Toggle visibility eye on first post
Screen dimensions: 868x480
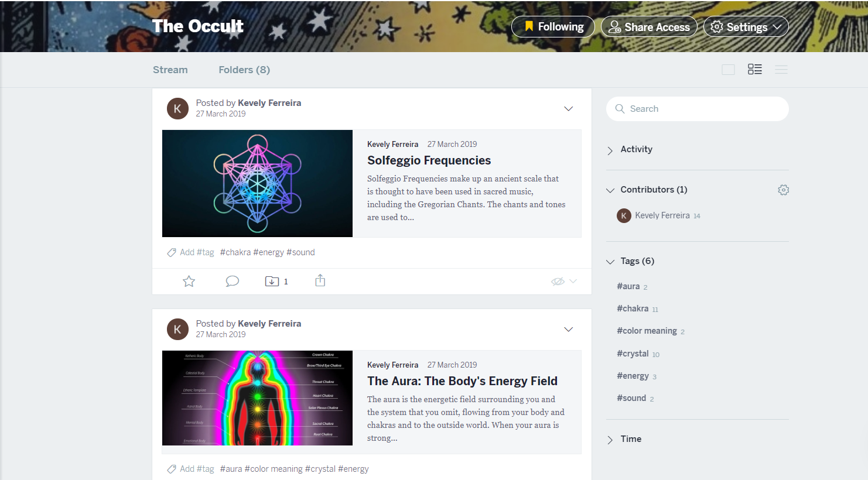click(558, 282)
